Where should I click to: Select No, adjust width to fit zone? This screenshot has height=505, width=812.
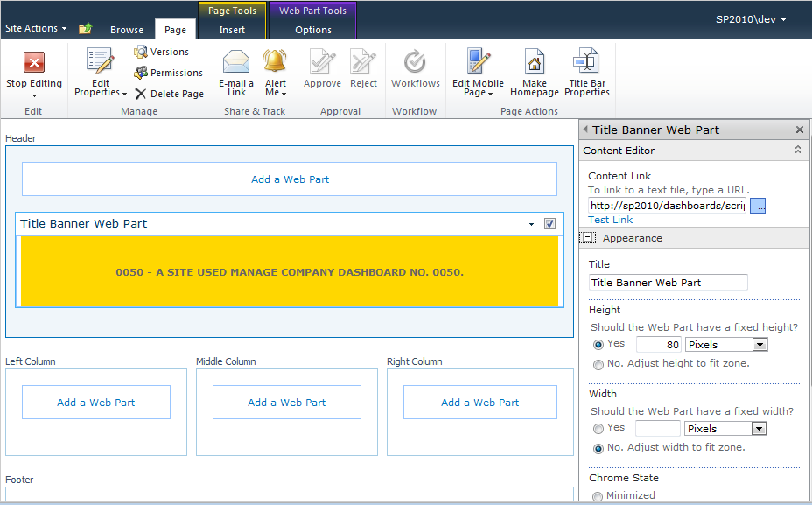[x=598, y=447]
